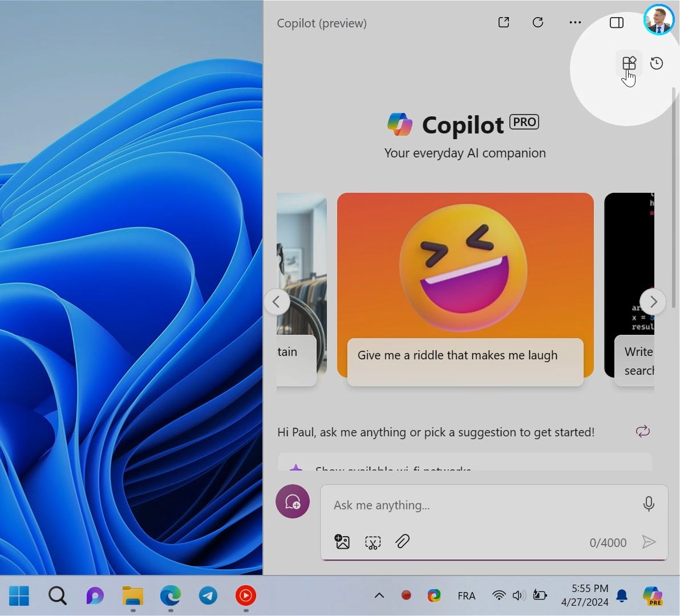Toggle Copilot PRE icon on the taskbar
680x616 pixels.
pos(653,595)
